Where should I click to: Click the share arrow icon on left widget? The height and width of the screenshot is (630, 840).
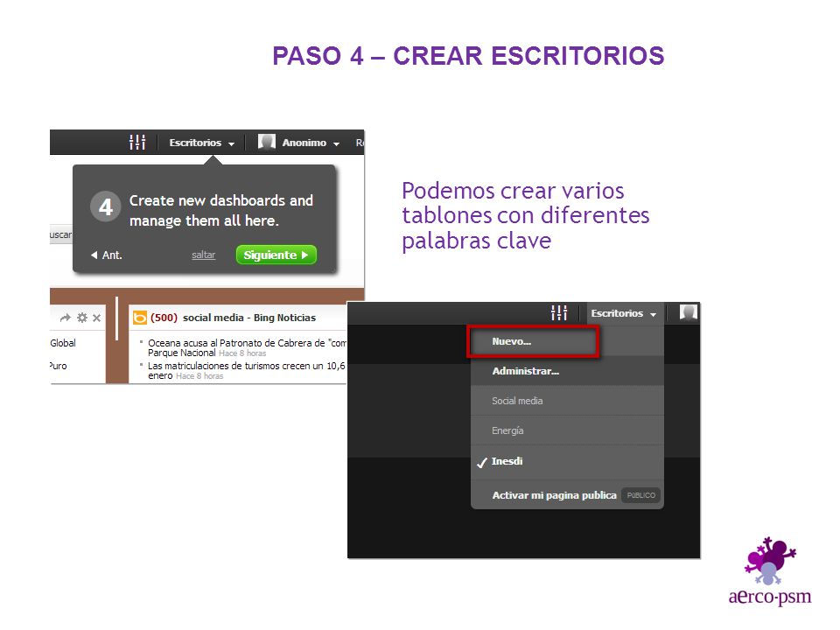pyautogui.click(x=66, y=318)
